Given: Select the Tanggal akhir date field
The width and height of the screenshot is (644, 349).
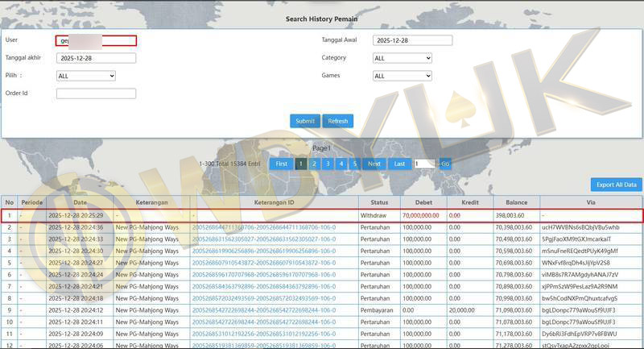Looking at the screenshot, I should coord(96,58).
